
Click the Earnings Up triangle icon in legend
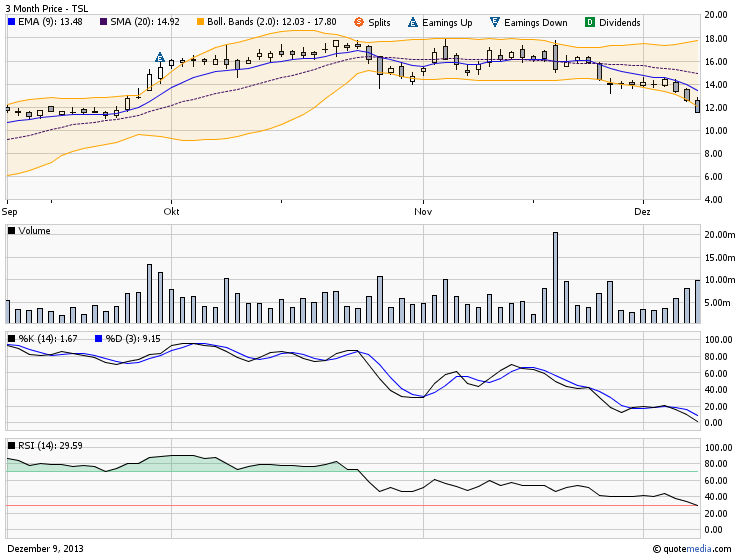pyautogui.click(x=415, y=22)
